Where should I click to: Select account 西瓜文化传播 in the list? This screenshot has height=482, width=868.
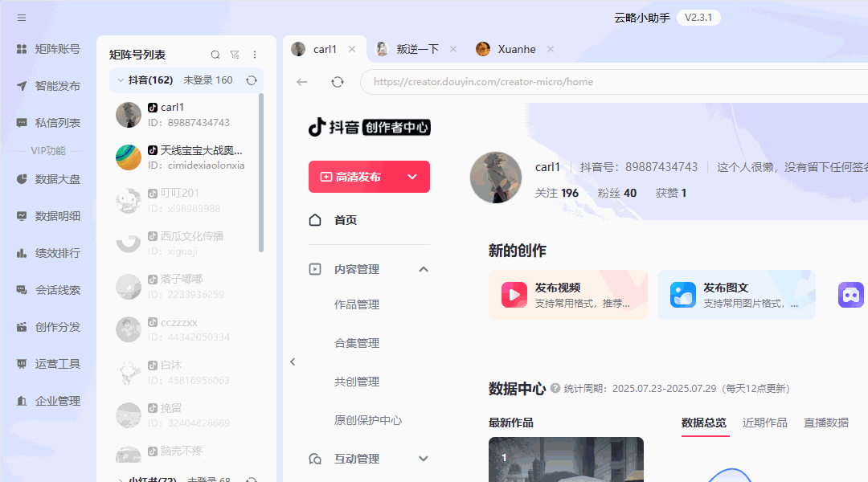(184, 243)
